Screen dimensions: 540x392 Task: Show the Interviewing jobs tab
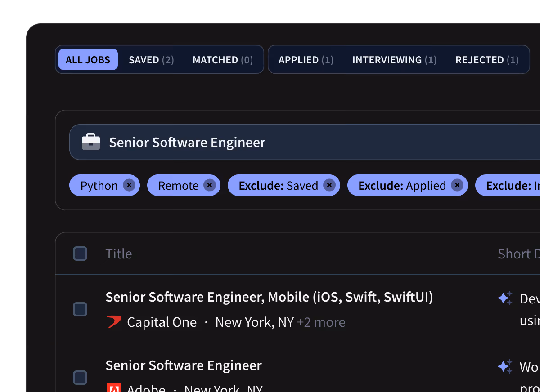coord(394,60)
